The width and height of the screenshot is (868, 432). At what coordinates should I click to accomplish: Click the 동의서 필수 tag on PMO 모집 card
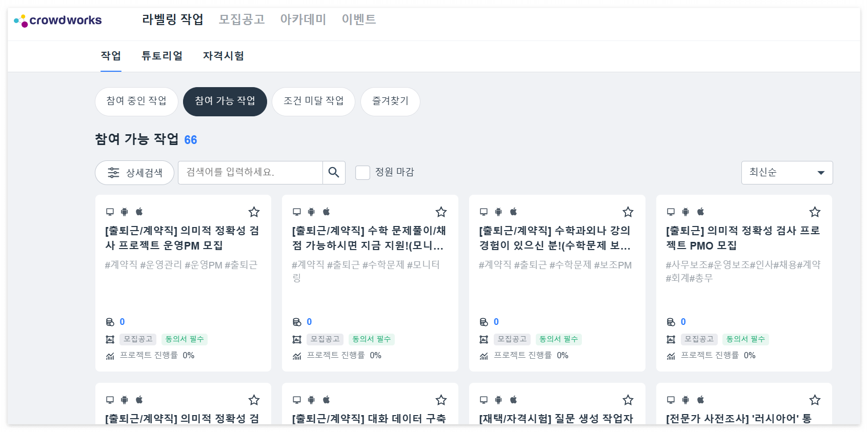[745, 339]
